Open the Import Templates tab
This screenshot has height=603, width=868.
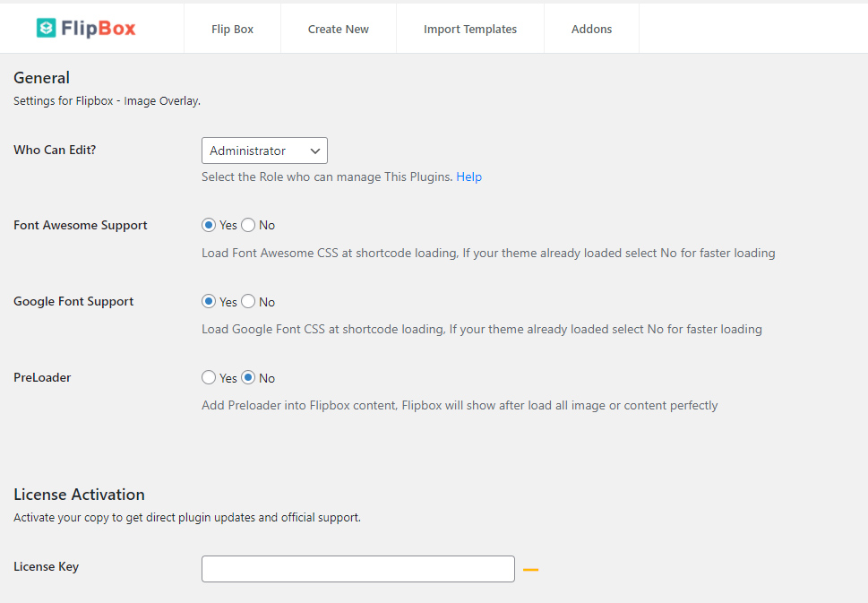(470, 29)
